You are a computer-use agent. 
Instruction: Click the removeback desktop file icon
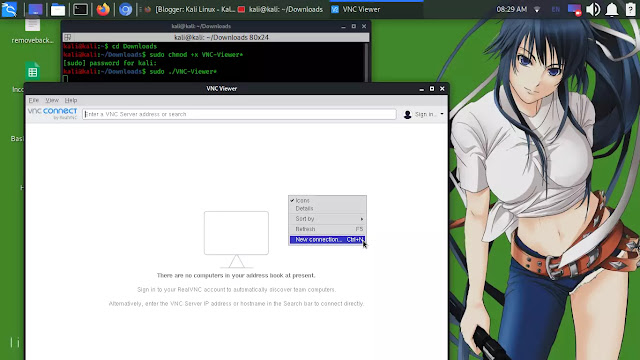point(32,31)
